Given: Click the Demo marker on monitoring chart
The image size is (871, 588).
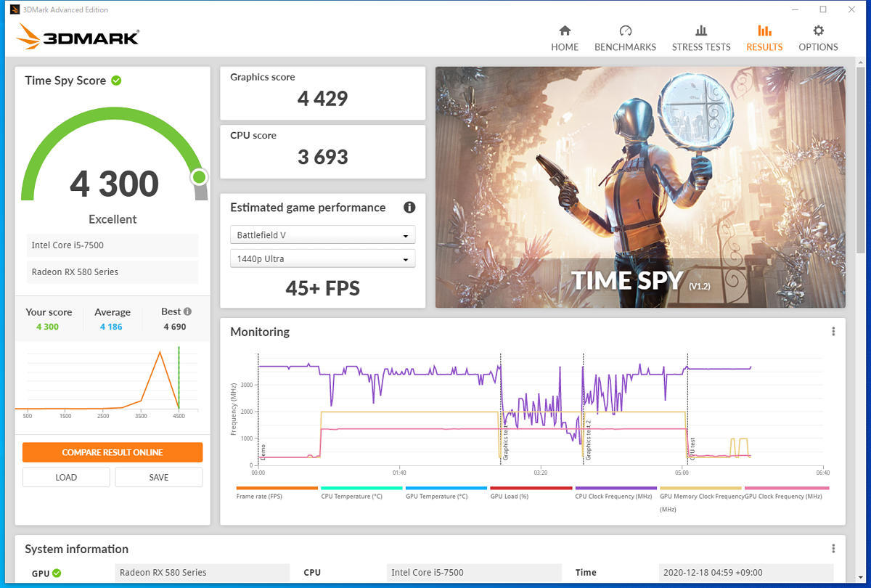Looking at the screenshot, I should [263, 452].
